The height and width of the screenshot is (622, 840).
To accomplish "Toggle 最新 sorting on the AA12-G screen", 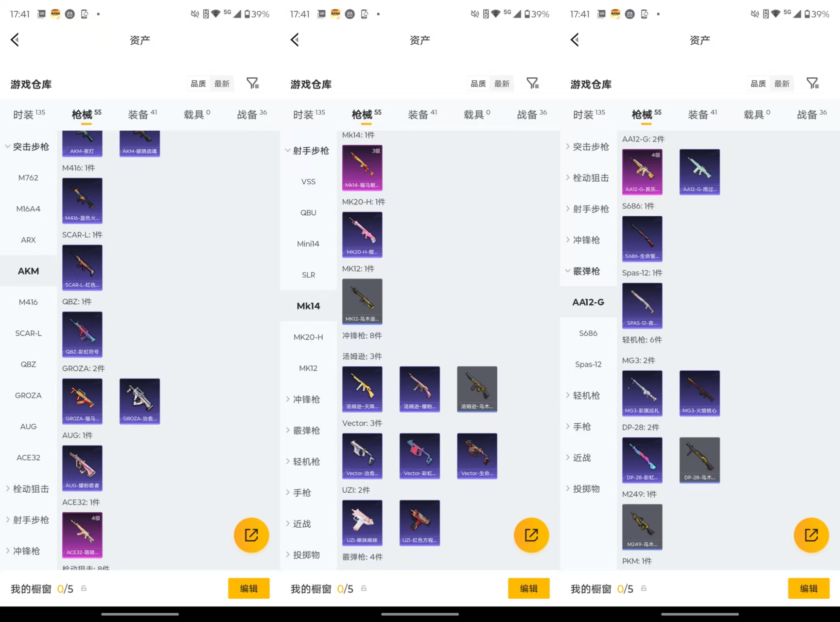I will 782,84.
